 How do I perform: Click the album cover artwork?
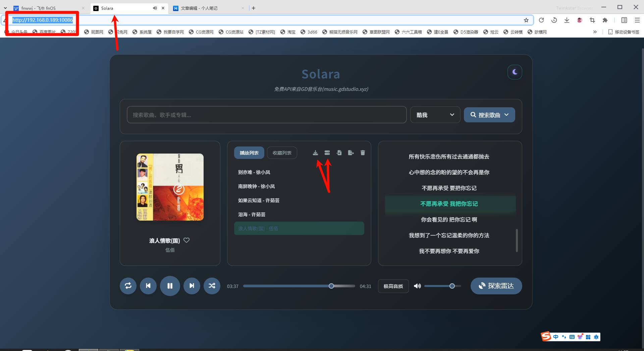click(x=170, y=187)
